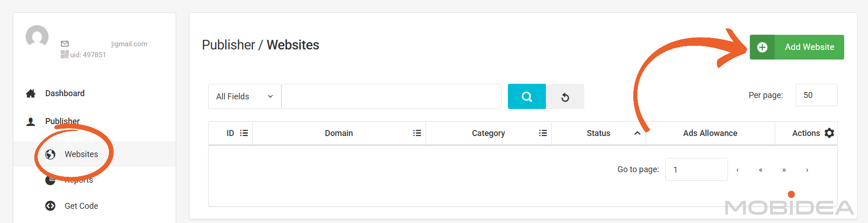868x223 pixels.
Task: Click the Ads Allowance column header
Action: [710, 133]
